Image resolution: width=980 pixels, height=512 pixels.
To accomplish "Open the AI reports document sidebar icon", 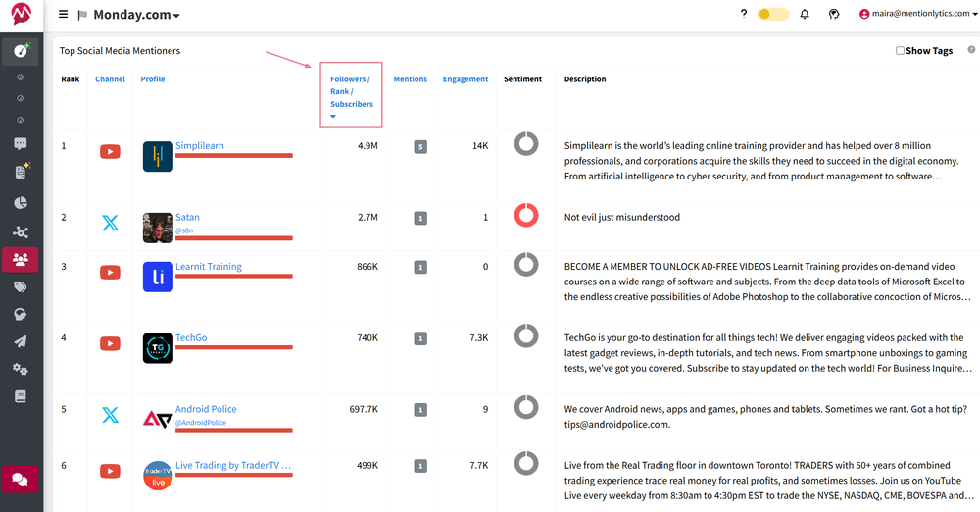I will tap(22, 171).
